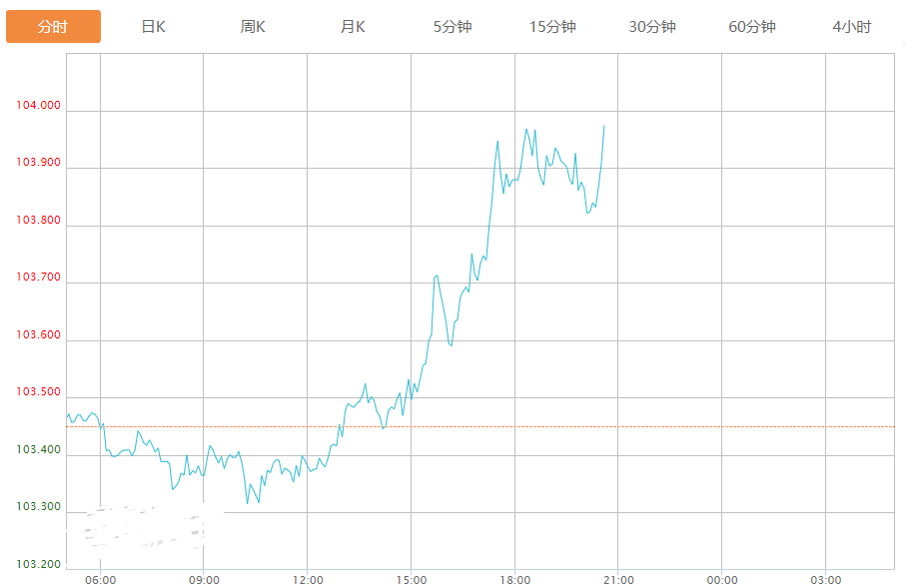Click the 103.500 price axis label
Image resolution: width=909 pixels, height=588 pixels.
point(38,392)
